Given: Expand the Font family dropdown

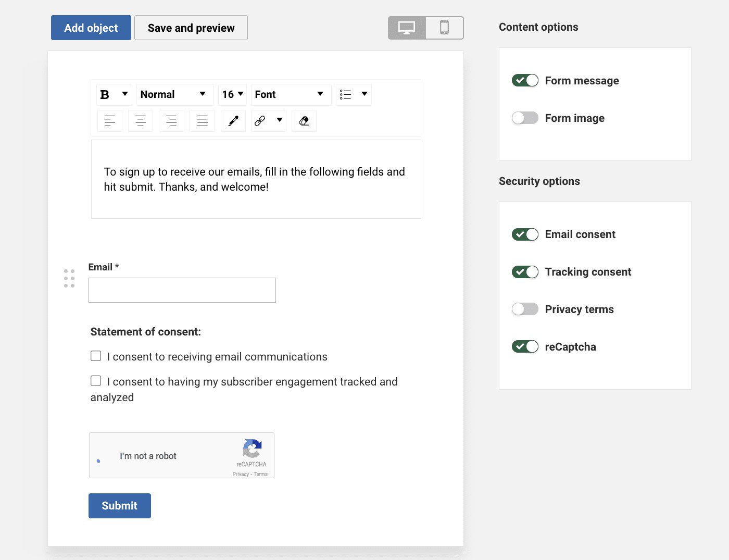Looking at the screenshot, I should point(290,94).
